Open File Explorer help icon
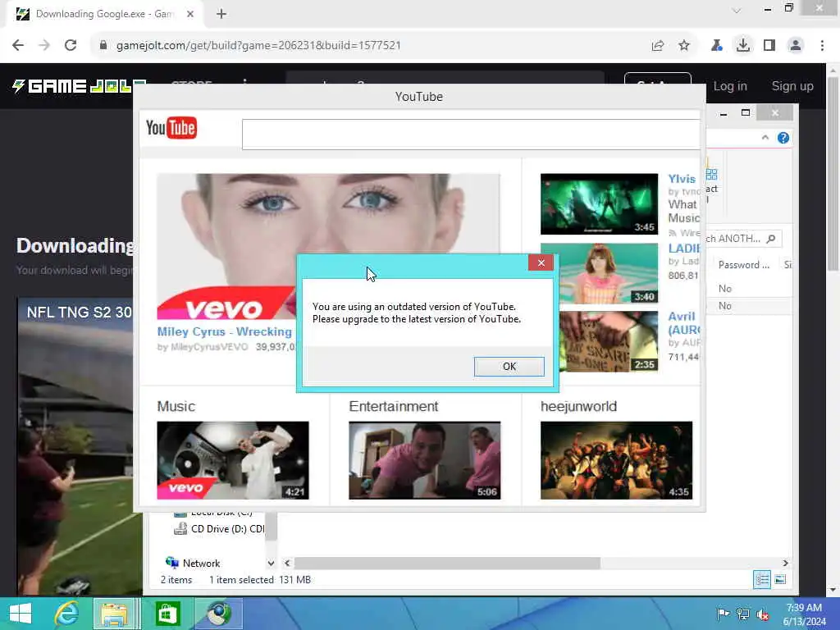The image size is (840, 630). tap(783, 138)
